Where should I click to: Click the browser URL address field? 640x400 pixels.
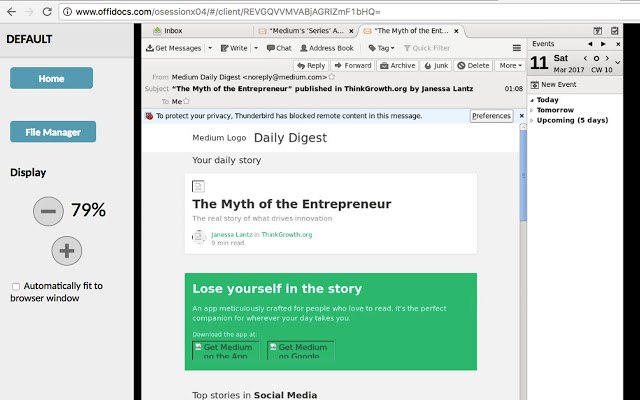point(351,12)
